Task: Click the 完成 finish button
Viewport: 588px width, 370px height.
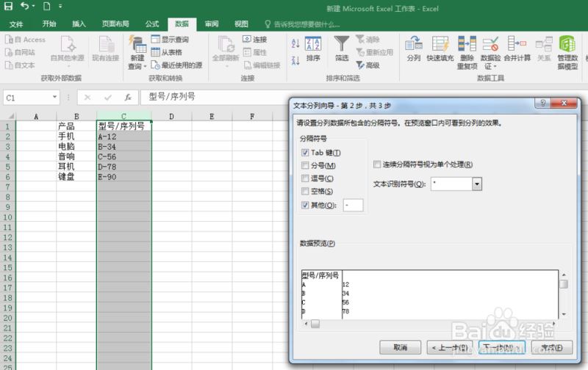Action: point(552,347)
